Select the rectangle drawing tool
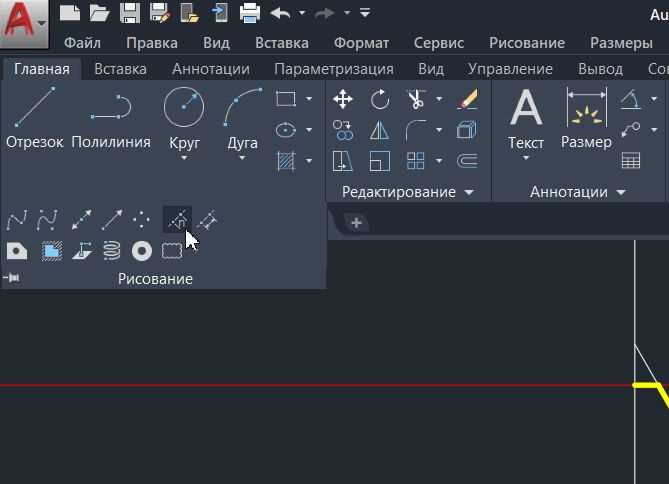 click(x=286, y=99)
